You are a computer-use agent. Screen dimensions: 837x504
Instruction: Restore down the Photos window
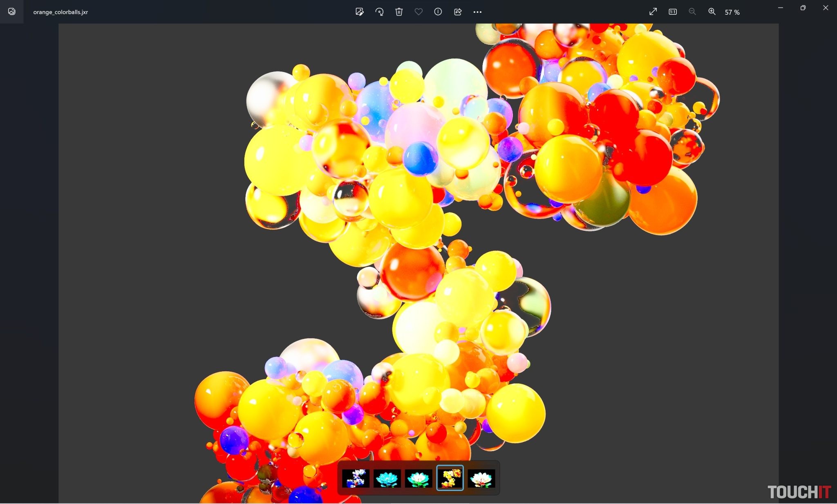pos(803,8)
